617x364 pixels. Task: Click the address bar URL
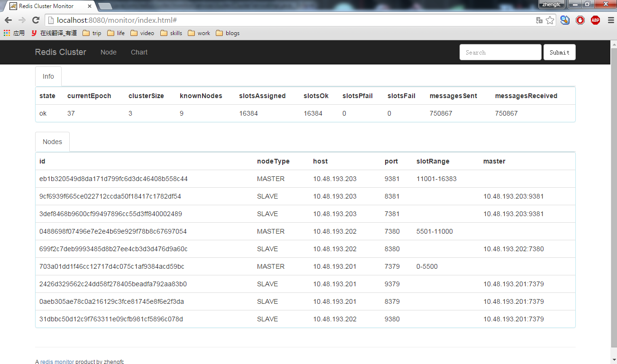pyautogui.click(x=117, y=20)
